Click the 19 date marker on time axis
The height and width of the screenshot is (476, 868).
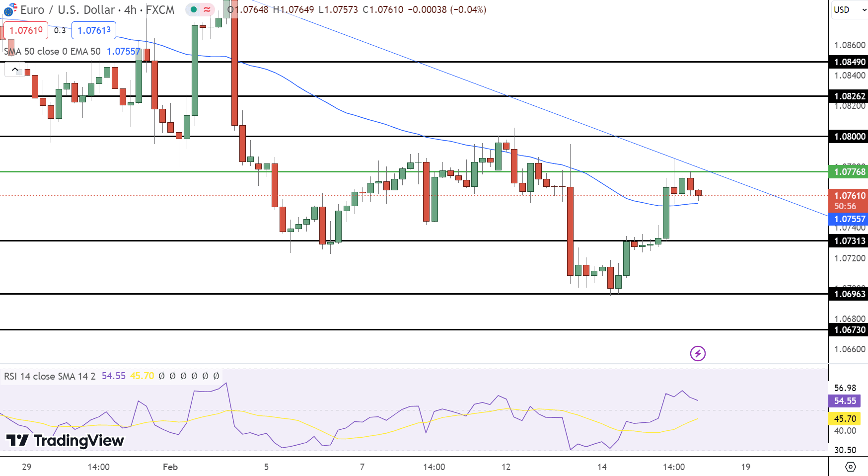click(745, 467)
